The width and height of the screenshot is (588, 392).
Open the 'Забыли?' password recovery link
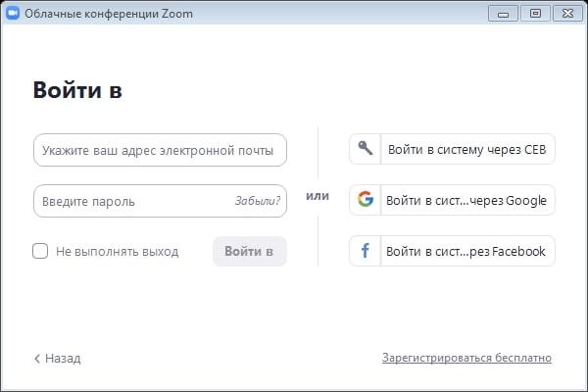[x=257, y=201]
